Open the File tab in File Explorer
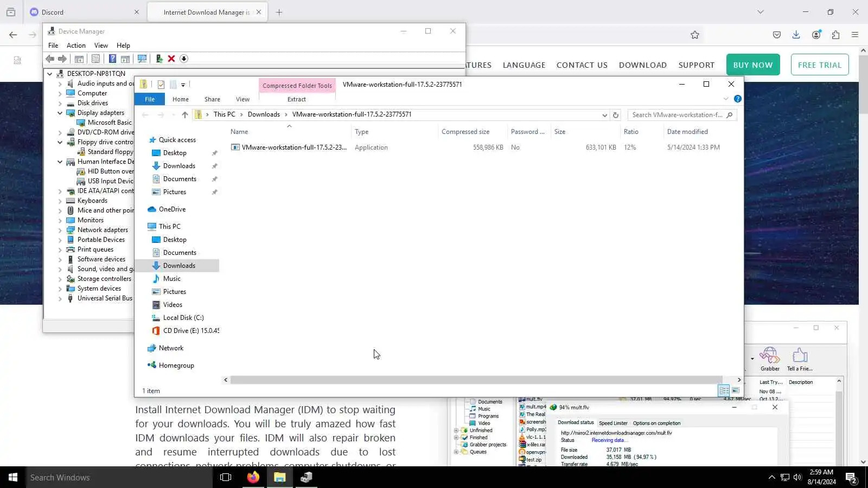Image resolution: width=868 pixels, height=488 pixels. tap(150, 99)
